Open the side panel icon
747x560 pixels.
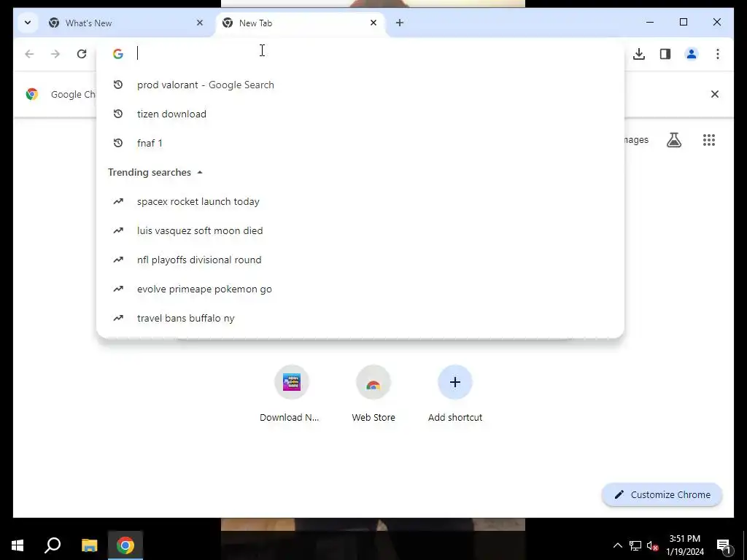pos(665,54)
